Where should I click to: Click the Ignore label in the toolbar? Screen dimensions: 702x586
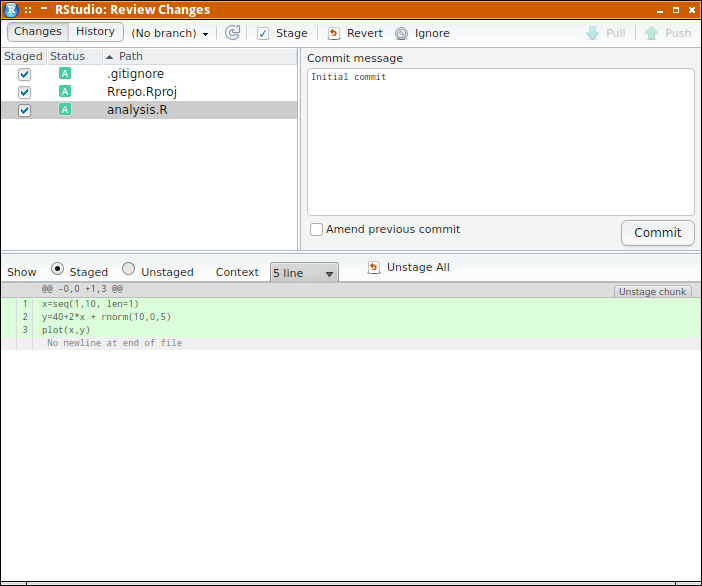click(432, 34)
